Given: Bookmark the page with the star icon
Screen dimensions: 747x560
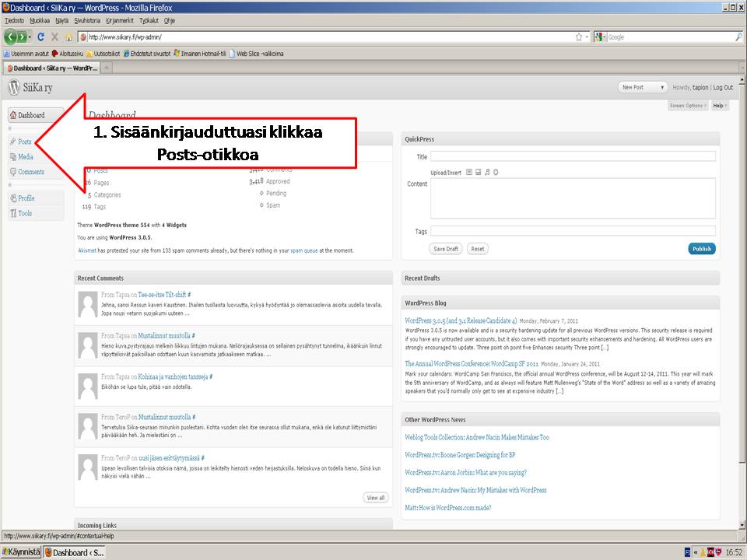Looking at the screenshot, I should pos(578,37).
